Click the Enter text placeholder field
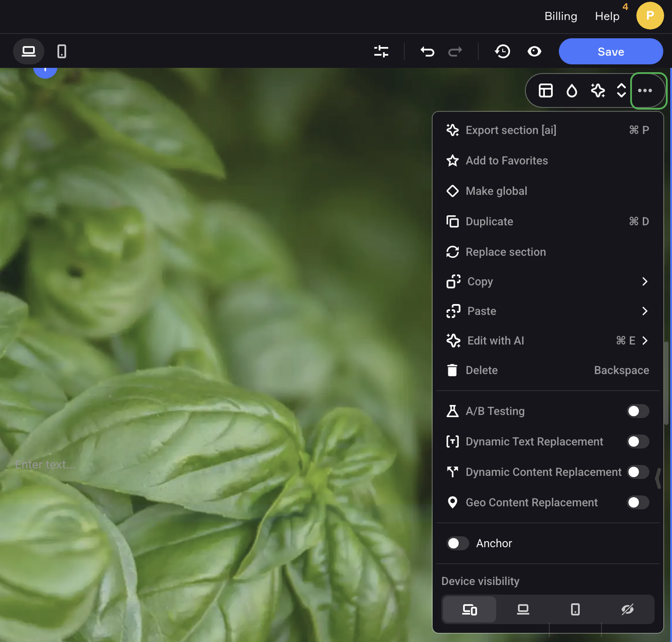 pos(45,465)
